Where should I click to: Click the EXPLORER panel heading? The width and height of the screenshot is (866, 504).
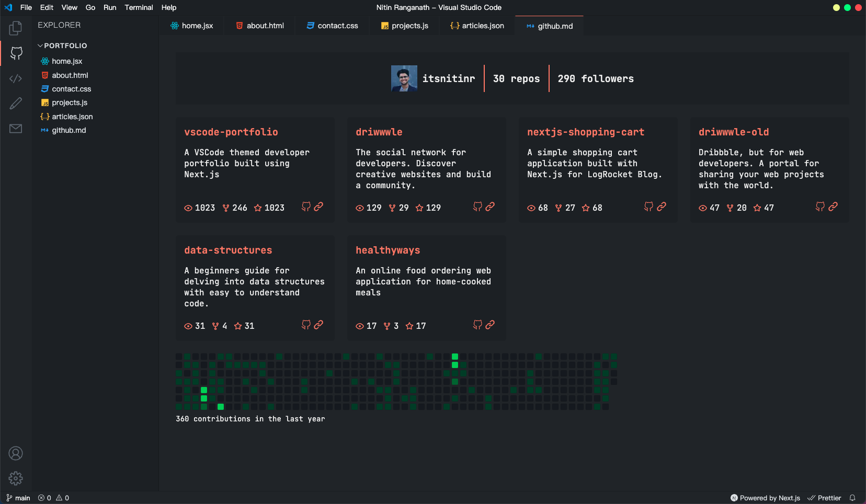coord(59,25)
